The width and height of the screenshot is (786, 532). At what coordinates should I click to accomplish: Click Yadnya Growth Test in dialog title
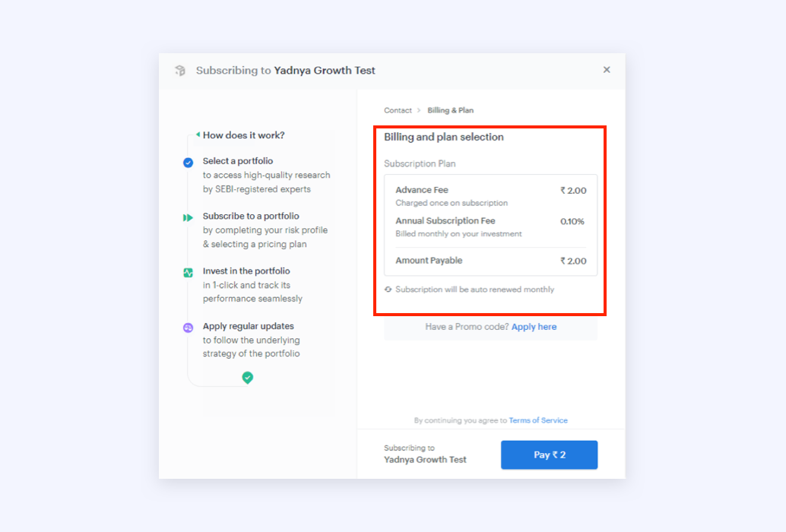tap(325, 70)
